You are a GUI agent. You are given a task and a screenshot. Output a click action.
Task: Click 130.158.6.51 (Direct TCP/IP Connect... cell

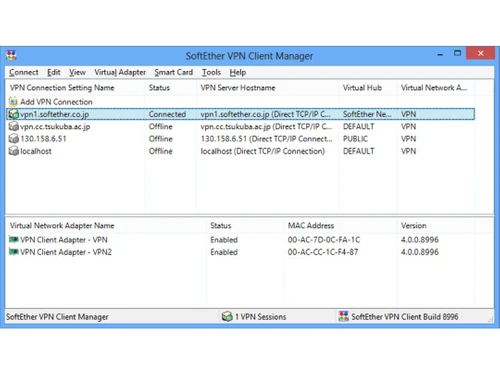coord(267,139)
